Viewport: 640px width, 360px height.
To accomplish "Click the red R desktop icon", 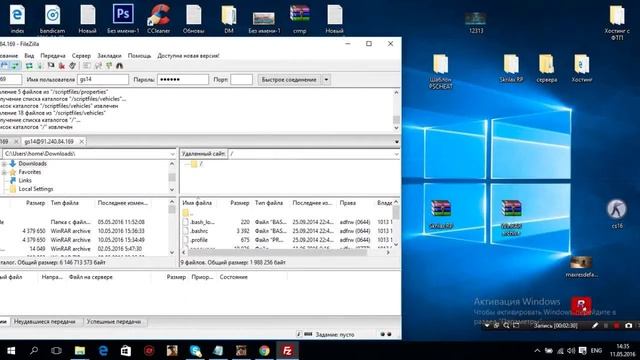I will (581, 305).
